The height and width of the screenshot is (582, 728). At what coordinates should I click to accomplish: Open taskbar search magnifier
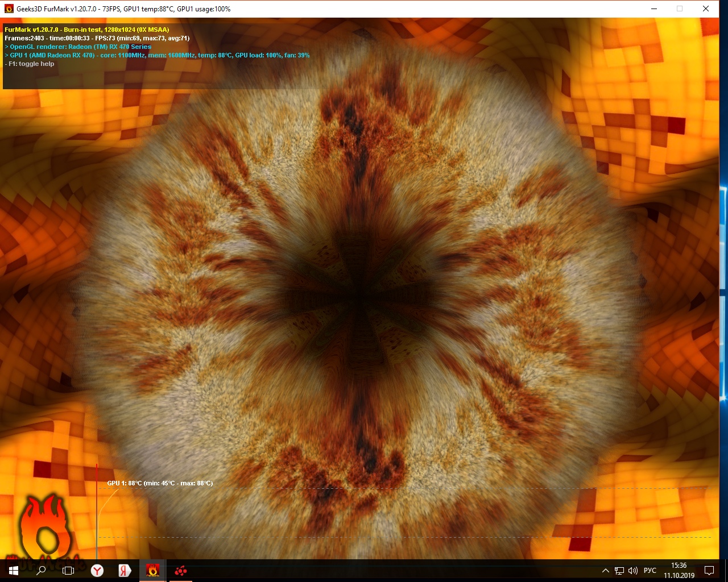pos(41,571)
